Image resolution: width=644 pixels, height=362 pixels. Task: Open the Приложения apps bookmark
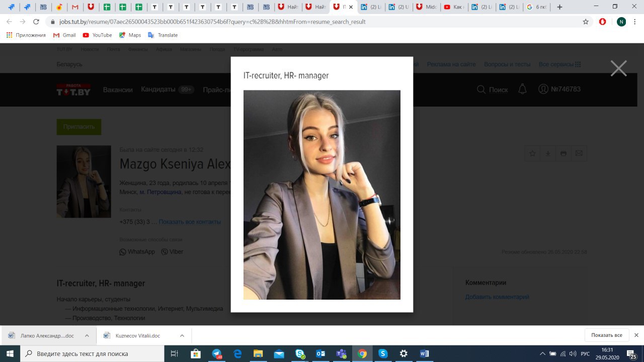(x=26, y=35)
